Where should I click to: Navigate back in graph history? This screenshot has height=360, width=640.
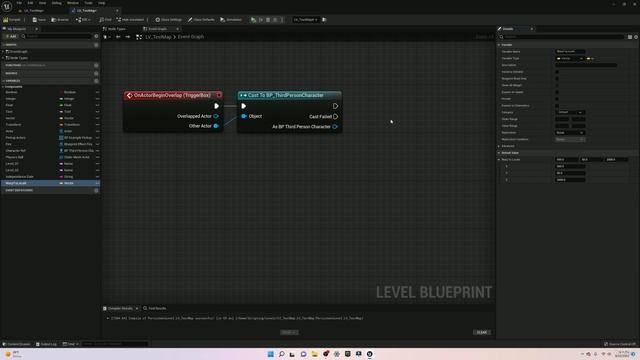click(x=118, y=37)
